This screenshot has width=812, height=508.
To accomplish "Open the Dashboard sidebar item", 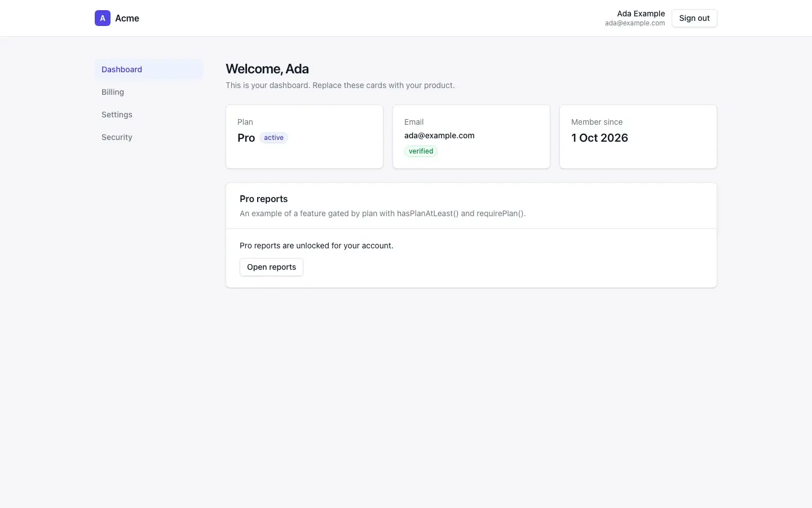I will tap(149, 69).
